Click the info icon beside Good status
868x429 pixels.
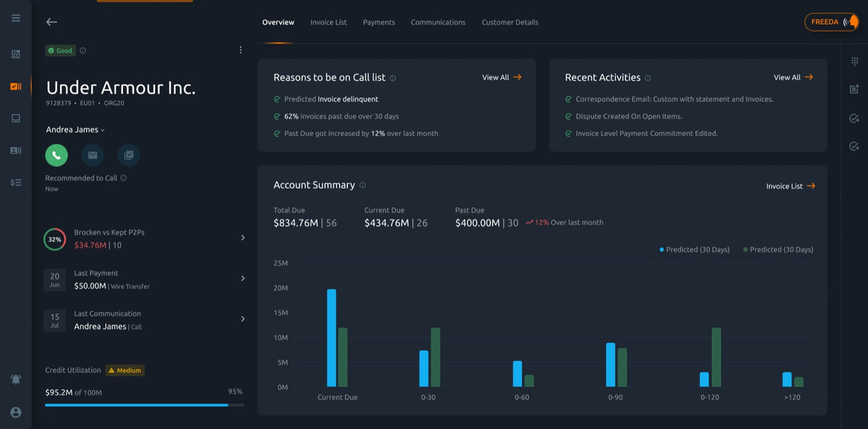click(83, 51)
